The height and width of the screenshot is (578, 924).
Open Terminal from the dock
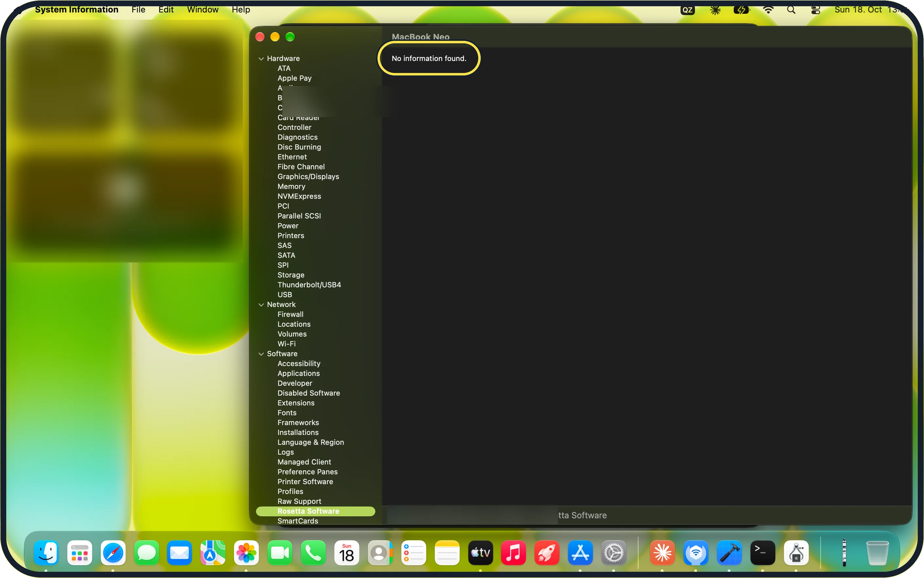tap(763, 553)
